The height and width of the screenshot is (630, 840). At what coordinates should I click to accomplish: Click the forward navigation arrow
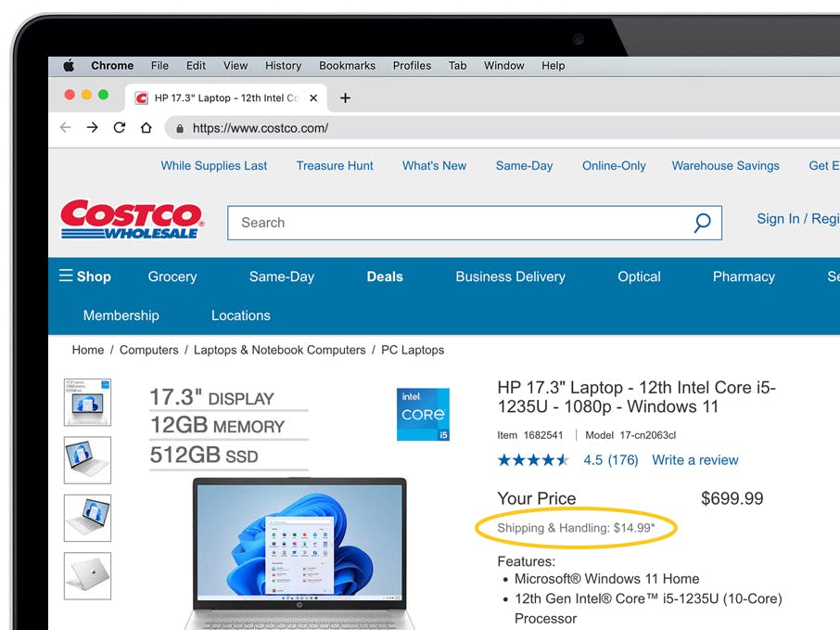coord(92,128)
